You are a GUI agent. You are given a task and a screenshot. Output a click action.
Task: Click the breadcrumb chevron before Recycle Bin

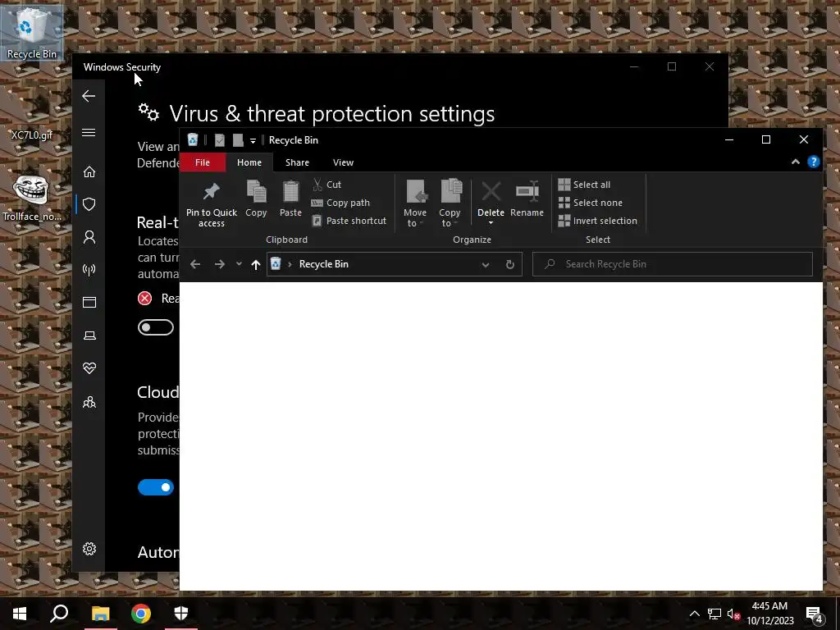(290, 264)
